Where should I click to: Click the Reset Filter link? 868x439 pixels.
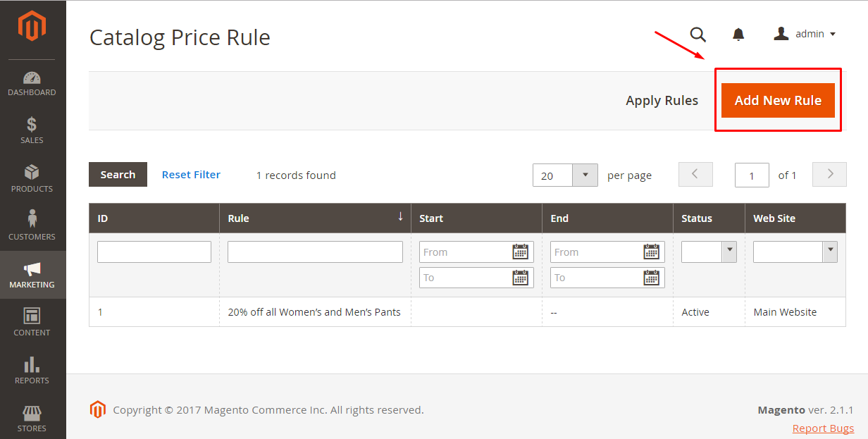click(191, 174)
